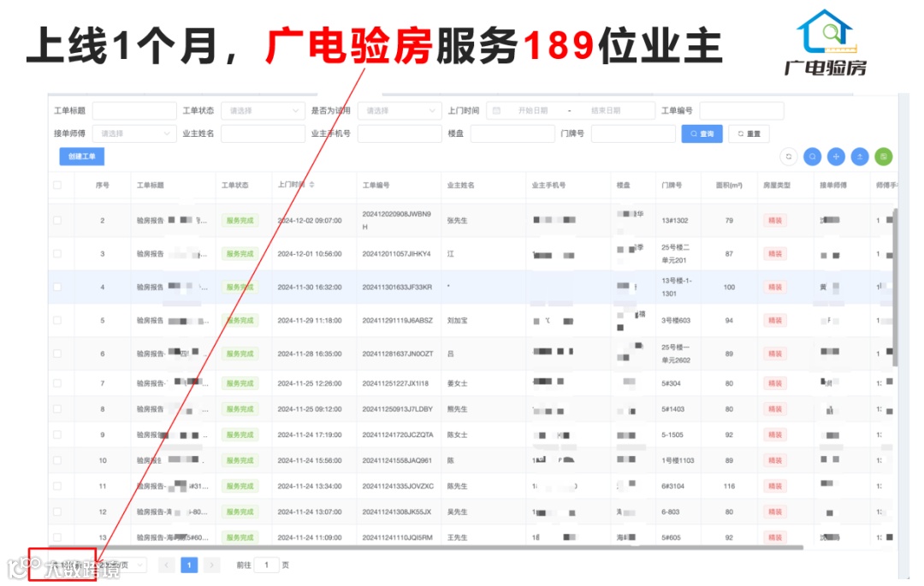Click the blue round search icon button
The height and width of the screenshot is (586, 924).
[x=812, y=157]
